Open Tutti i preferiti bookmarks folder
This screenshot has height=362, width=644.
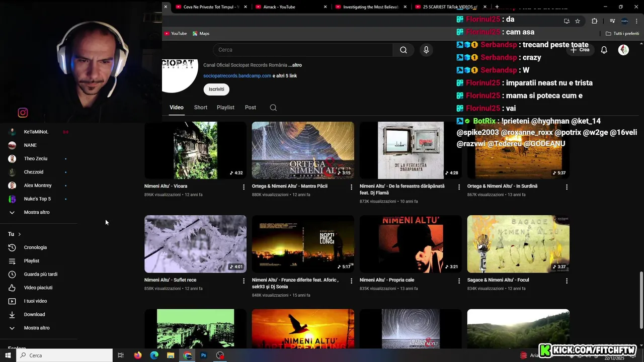click(622, 34)
